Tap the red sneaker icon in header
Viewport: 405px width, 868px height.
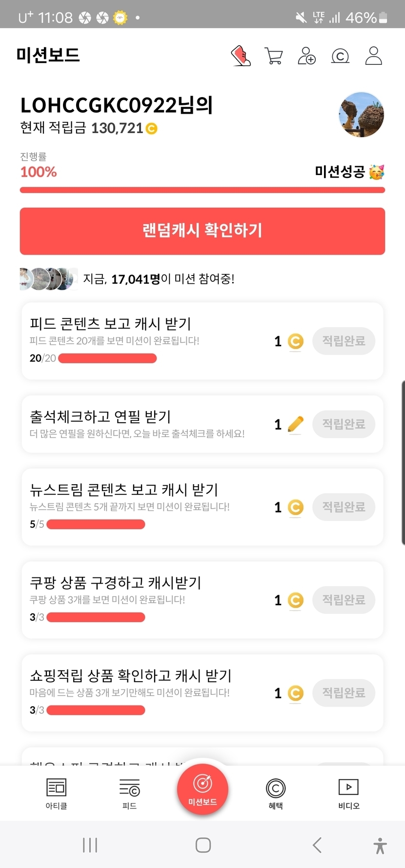click(x=241, y=56)
